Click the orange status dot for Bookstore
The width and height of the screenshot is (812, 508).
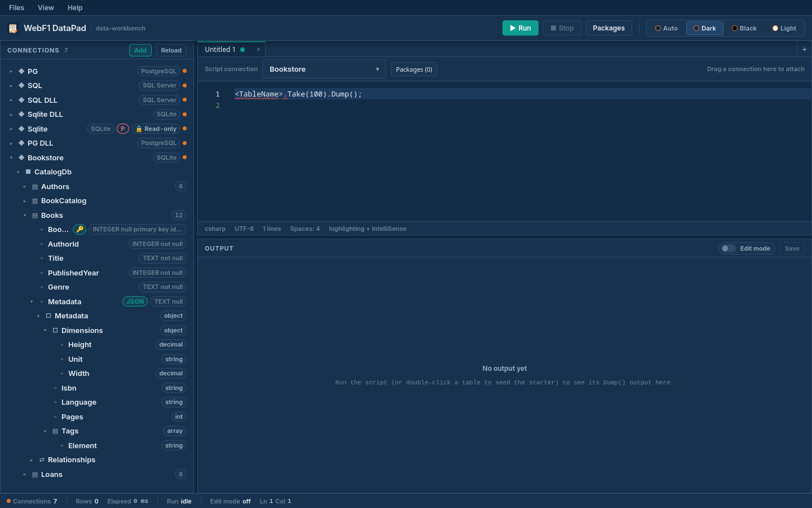184,157
